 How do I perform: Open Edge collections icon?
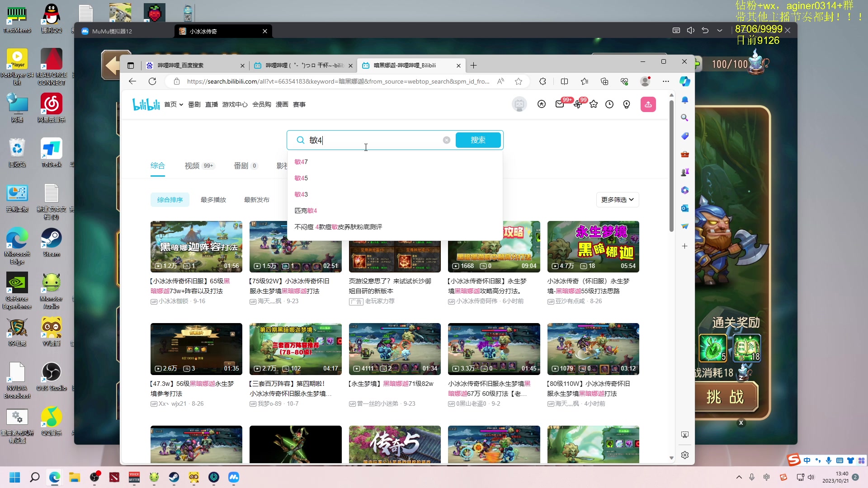pyautogui.click(x=604, y=81)
